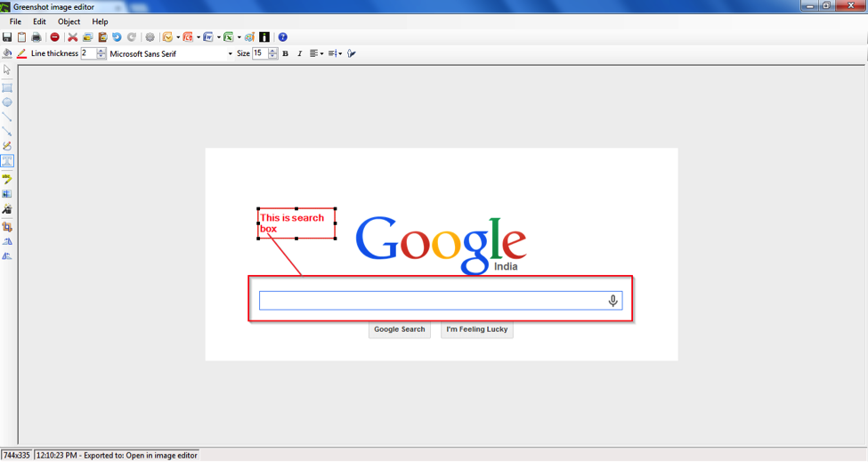Click the Greenshot icon in the title bar
This screenshot has width=868, height=462.
point(5,6)
